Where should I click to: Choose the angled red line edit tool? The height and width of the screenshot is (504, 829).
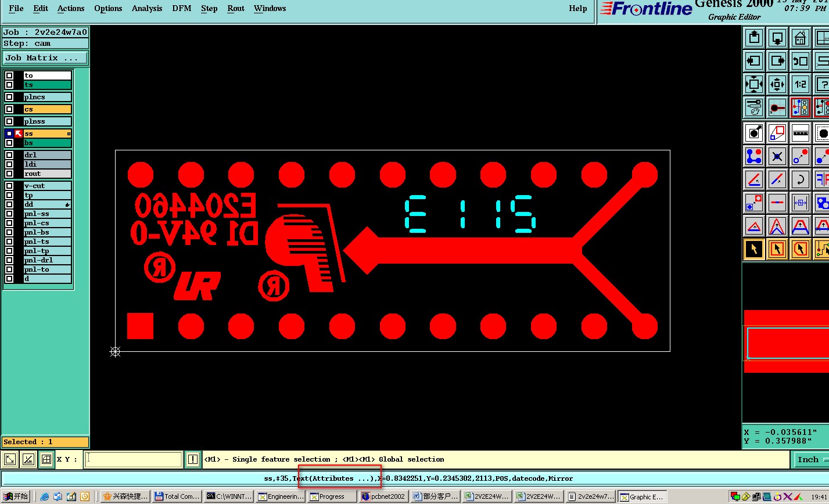[754, 179]
